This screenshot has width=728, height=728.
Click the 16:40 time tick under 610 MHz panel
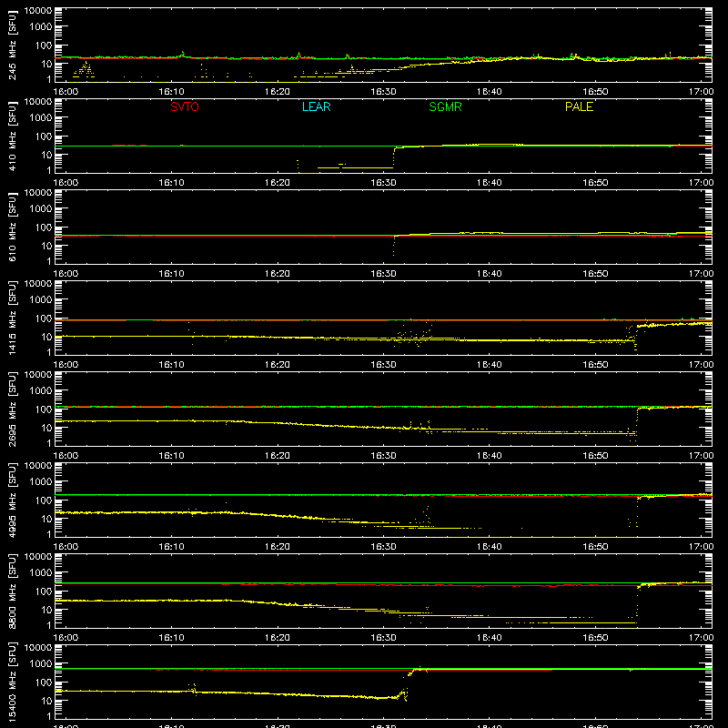(x=490, y=274)
